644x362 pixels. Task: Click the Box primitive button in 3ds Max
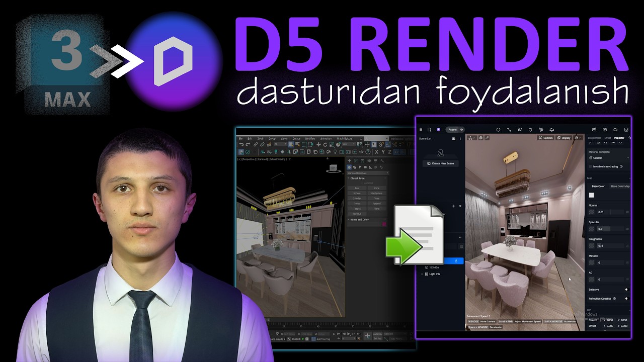pyautogui.click(x=357, y=188)
